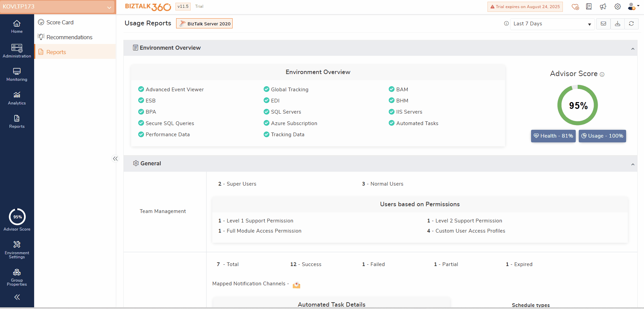Open the Home sidebar icon

coord(17,27)
